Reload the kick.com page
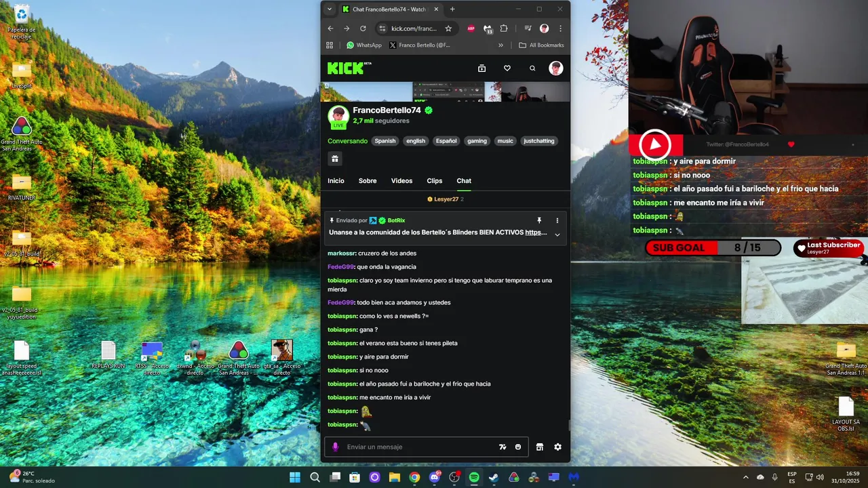Screen dimensions: 868x488 (x=363, y=28)
